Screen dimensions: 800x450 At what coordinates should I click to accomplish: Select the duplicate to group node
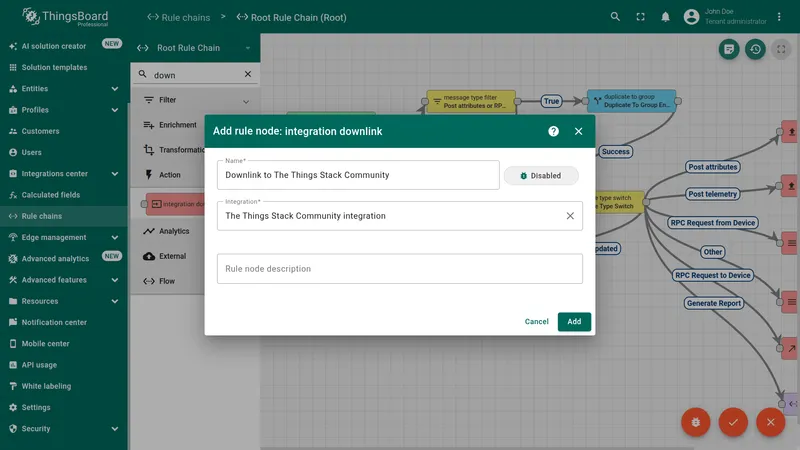pos(632,101)
